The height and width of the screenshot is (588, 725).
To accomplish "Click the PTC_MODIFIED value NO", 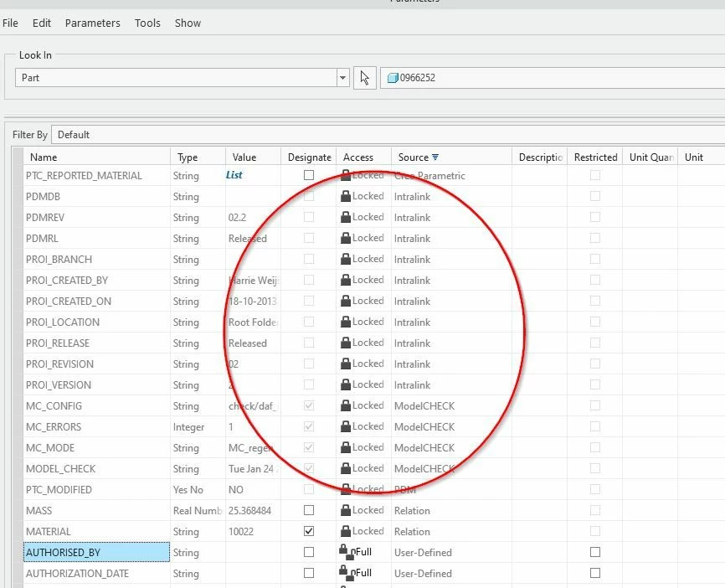I will [x=236, y=490].
